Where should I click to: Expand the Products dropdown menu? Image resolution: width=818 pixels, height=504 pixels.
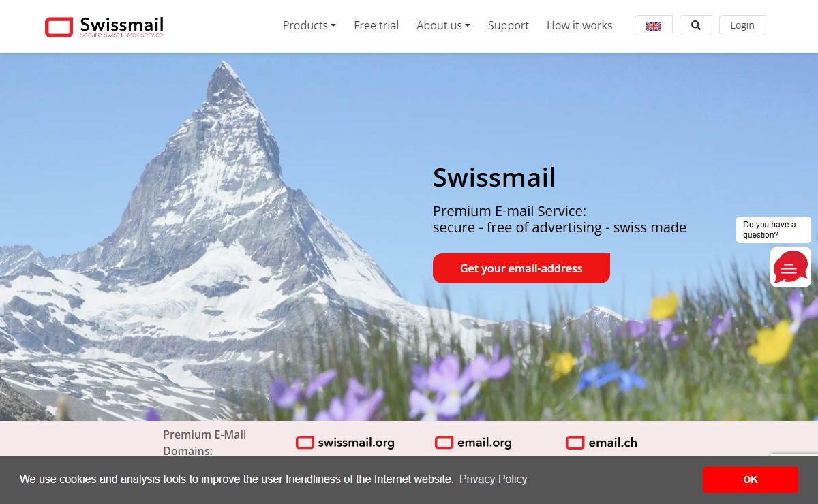[309, 25]
